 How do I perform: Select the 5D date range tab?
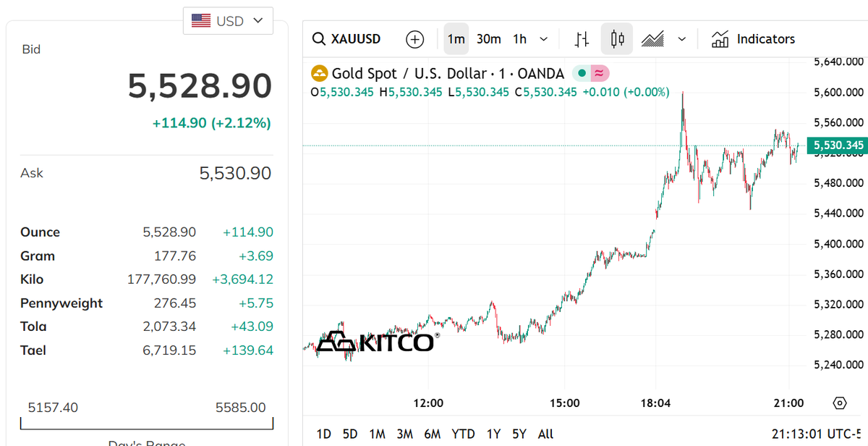click(350, 434)
